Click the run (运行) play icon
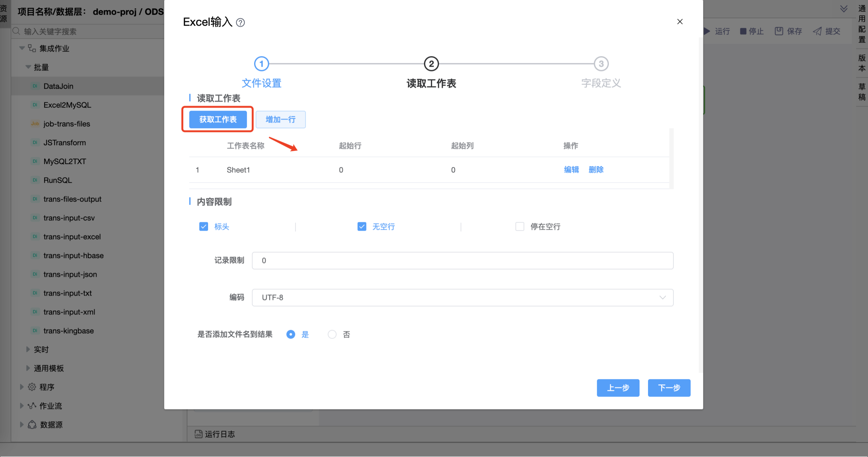The height and width of the screenshot is (457, 868). (707, 31)
